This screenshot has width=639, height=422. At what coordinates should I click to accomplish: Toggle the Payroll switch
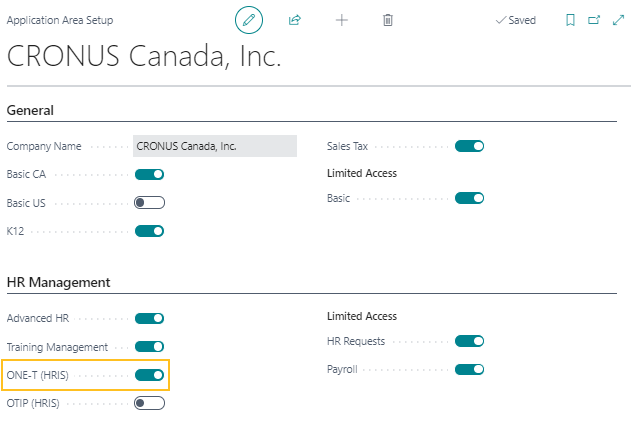tap(469, 369)
